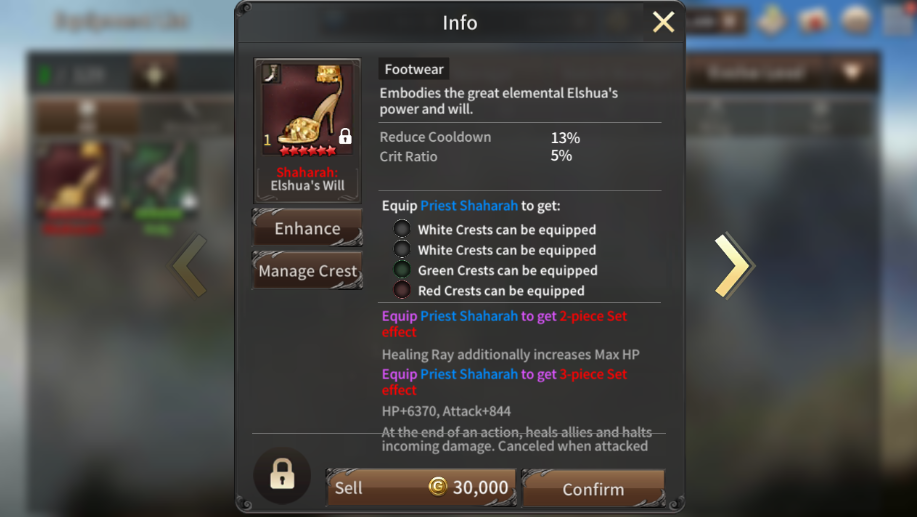Open Priest Shaharah link in 2-piece Set effect

pos(469,316)
